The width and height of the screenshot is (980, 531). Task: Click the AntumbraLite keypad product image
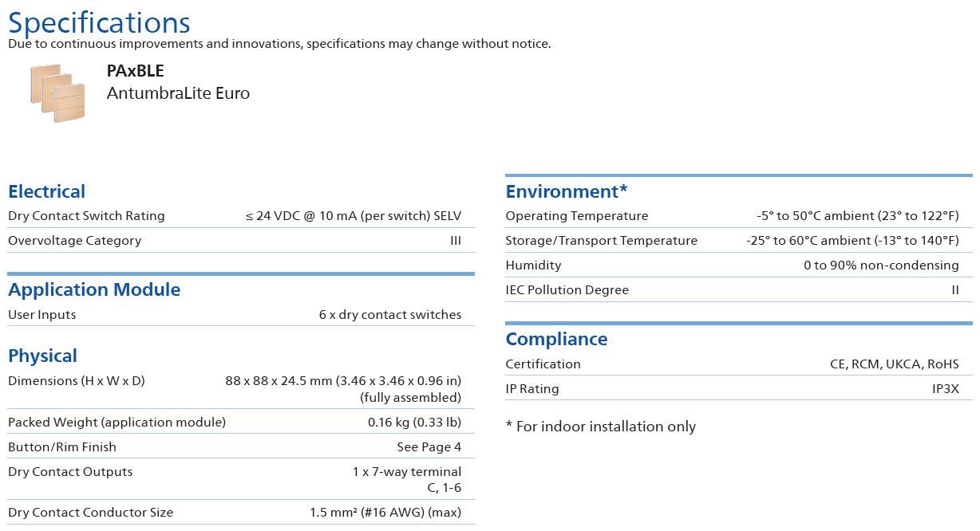click(x=57, y=92)
